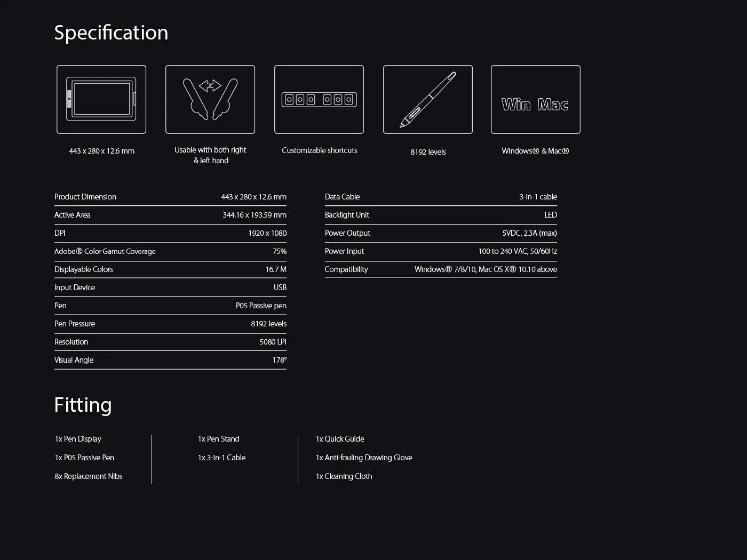Collapse the Compatibility row

pos(440,269)
